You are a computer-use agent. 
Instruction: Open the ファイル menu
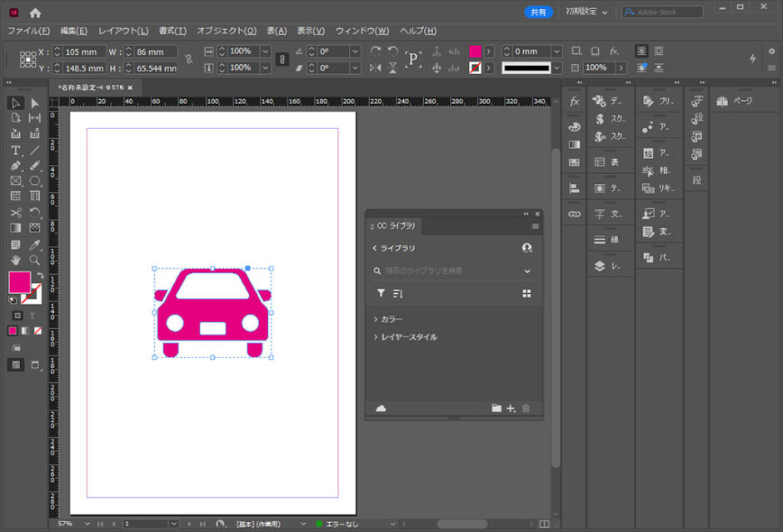(x=28, y=31)
